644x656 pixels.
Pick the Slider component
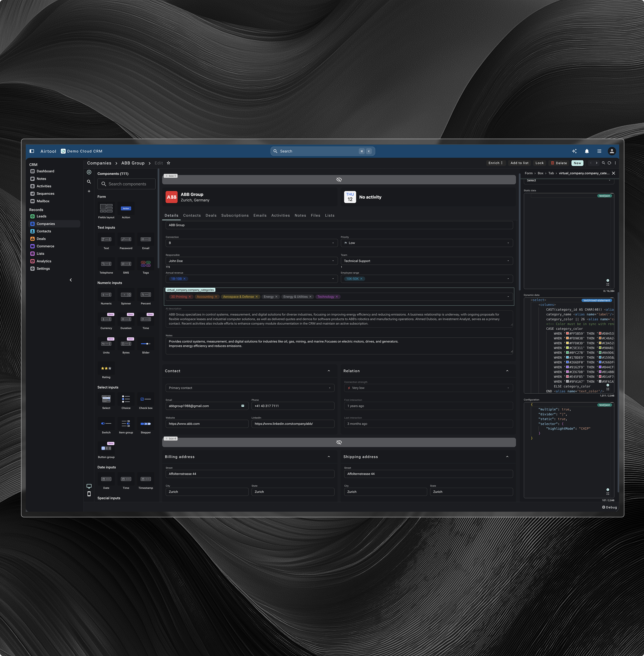pyautogui.click(x=146, y=344)
